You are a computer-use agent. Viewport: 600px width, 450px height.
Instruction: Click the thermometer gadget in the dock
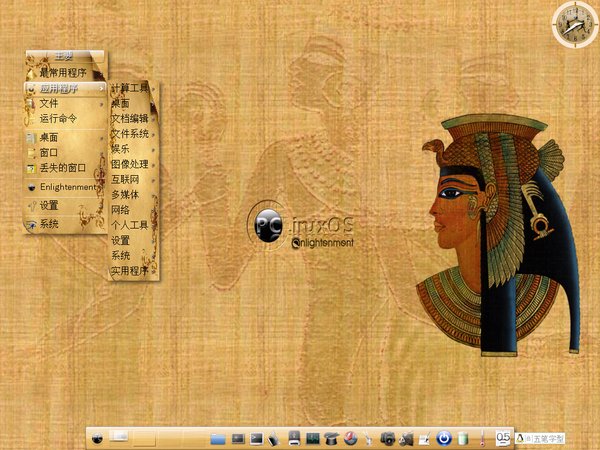point(482,438)
